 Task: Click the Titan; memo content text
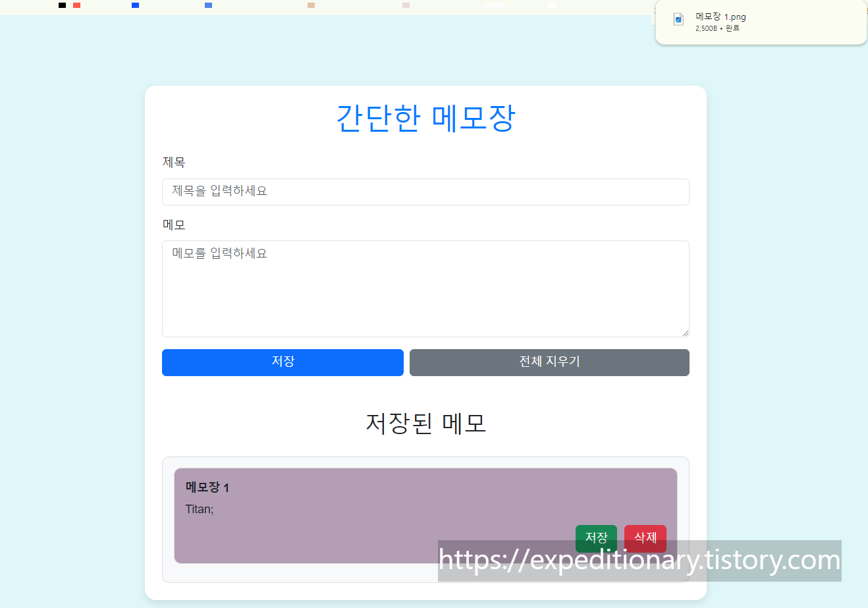pos(200,509)
